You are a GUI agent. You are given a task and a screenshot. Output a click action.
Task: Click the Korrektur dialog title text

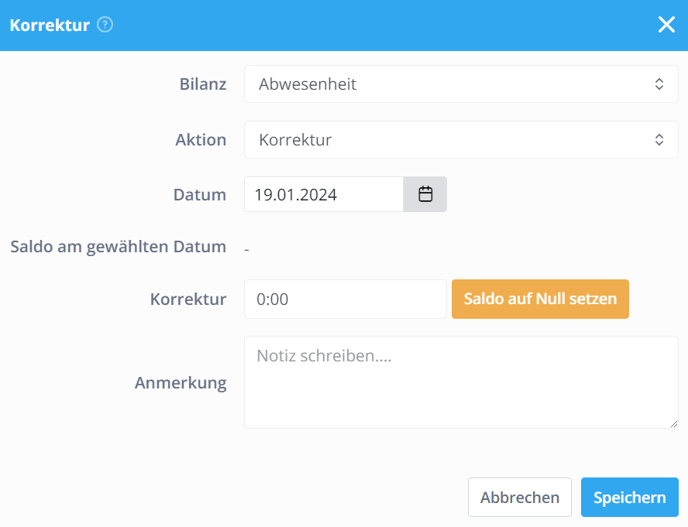click(x=50, y=25)
